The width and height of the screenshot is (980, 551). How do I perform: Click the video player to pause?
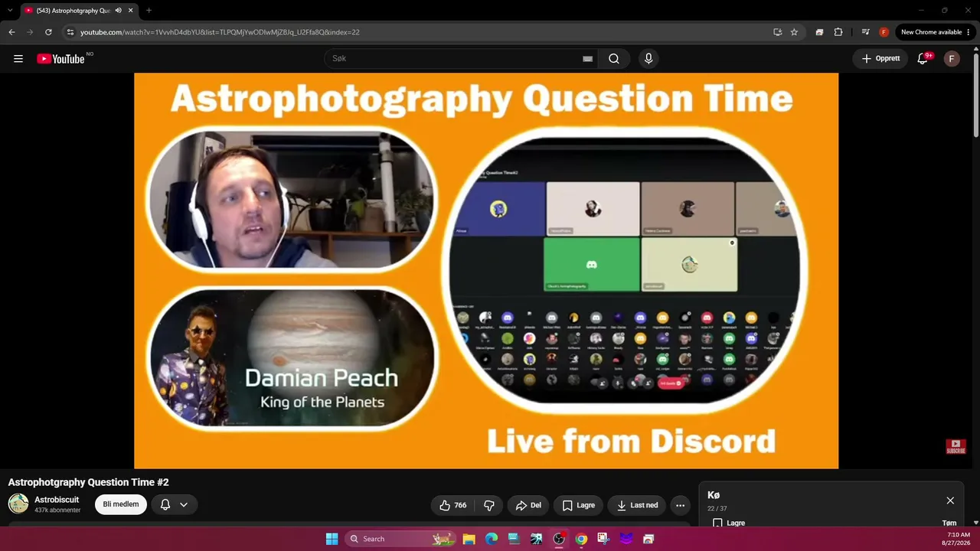pos(486,270)
